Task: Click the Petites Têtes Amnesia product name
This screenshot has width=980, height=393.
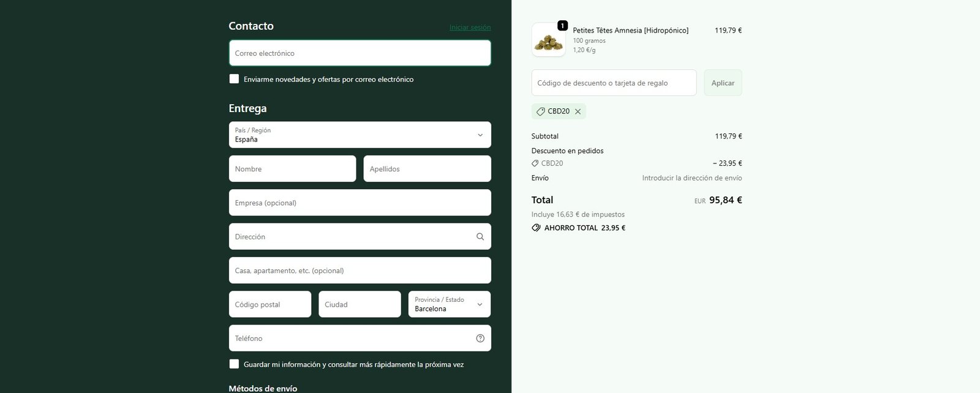Action: click(631, 30)
